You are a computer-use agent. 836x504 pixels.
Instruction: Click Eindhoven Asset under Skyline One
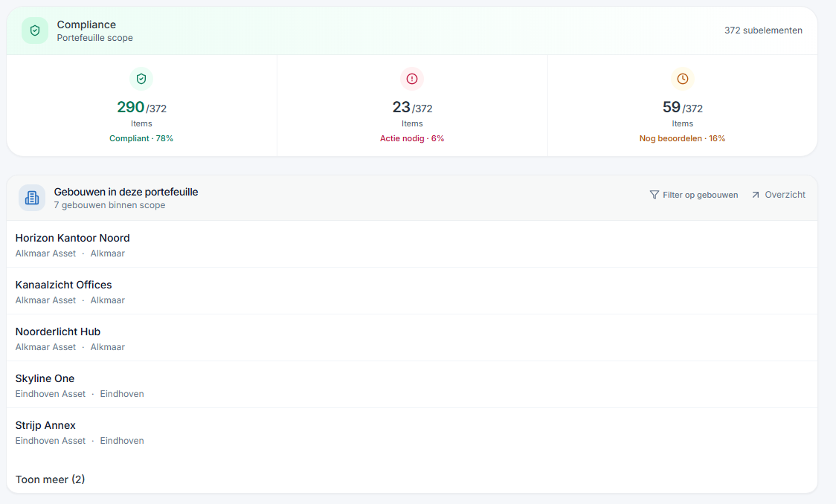50,394
